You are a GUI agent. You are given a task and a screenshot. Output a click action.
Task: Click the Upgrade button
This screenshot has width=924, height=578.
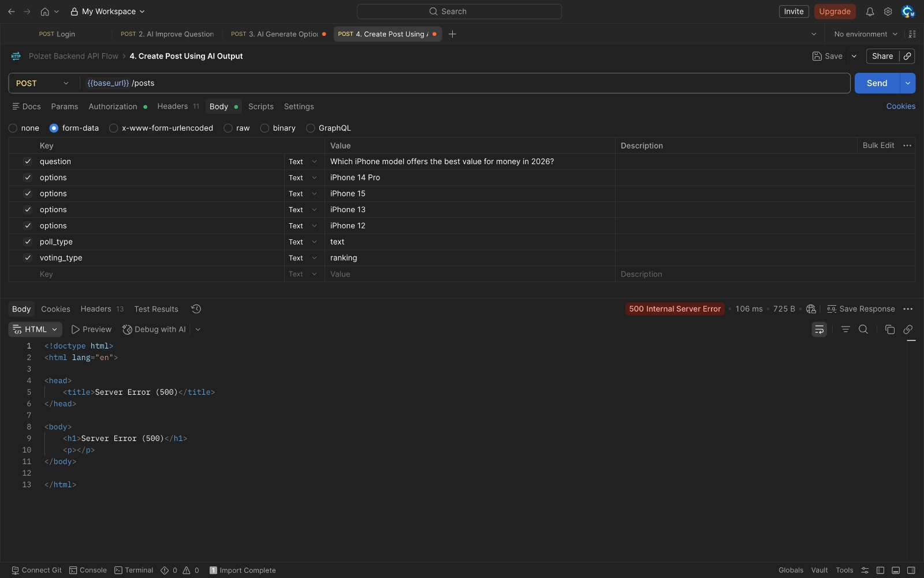pos(834,12)
